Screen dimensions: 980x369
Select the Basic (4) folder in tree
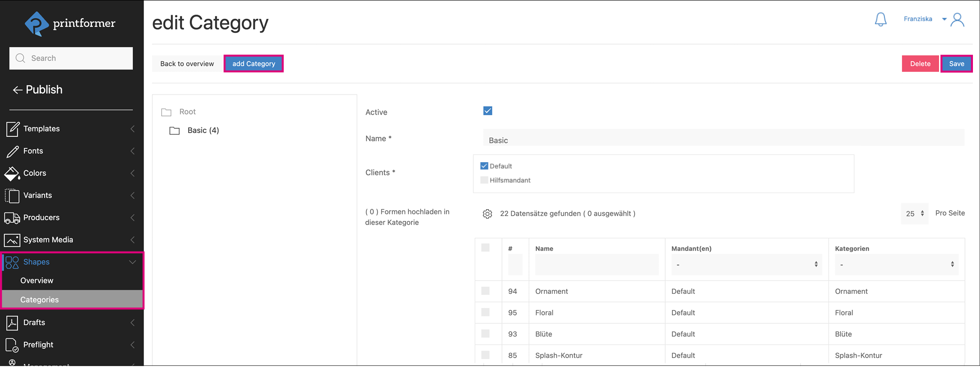pos(203,130)
